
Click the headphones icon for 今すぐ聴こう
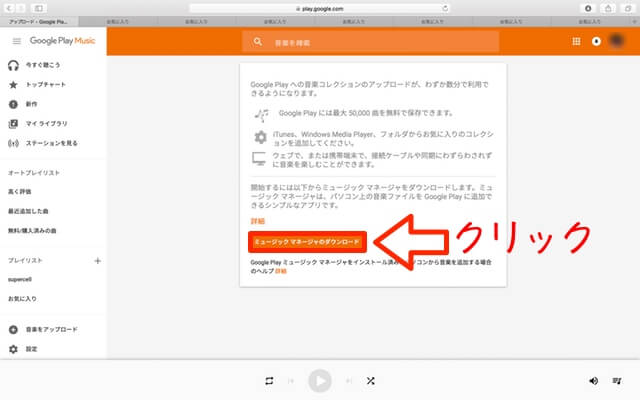[x=14, y=65]
